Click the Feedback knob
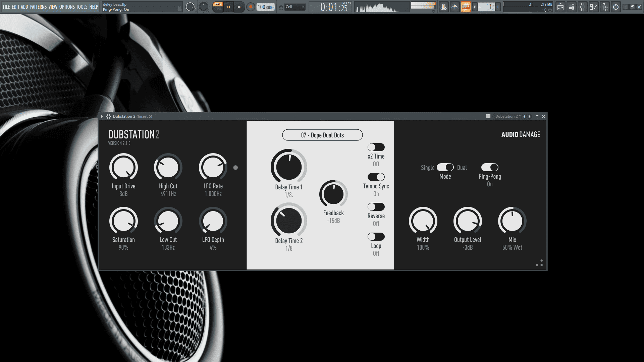The height and width of the screenshot is (362, 644). tap(333, 194)
